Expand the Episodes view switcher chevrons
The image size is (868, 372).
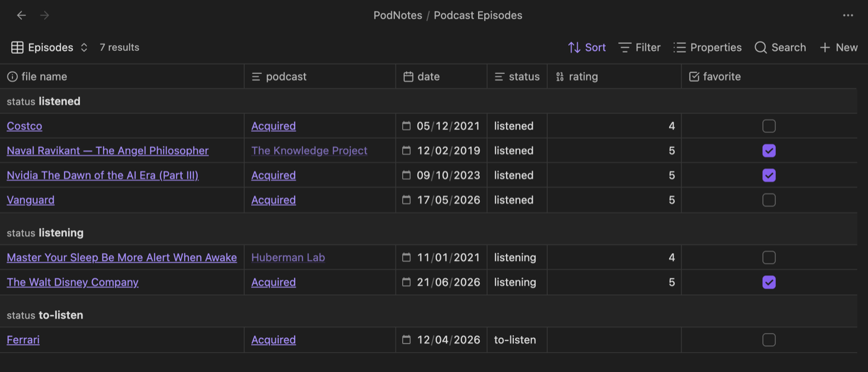pos(84,47)
